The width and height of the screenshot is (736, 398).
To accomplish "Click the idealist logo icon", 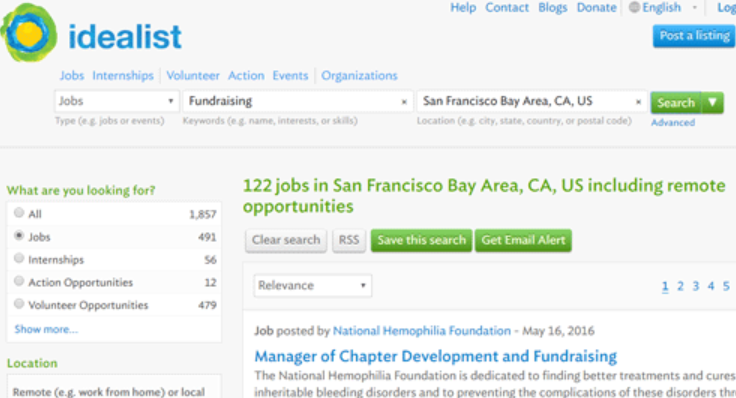I will [29, 33].
